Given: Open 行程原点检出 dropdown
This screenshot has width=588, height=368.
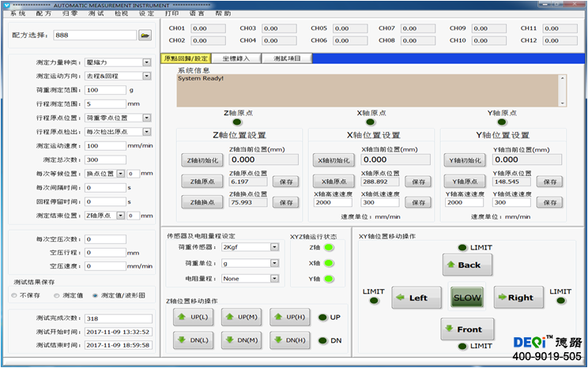Looking at the screenshot, I should tap(147, 132).
